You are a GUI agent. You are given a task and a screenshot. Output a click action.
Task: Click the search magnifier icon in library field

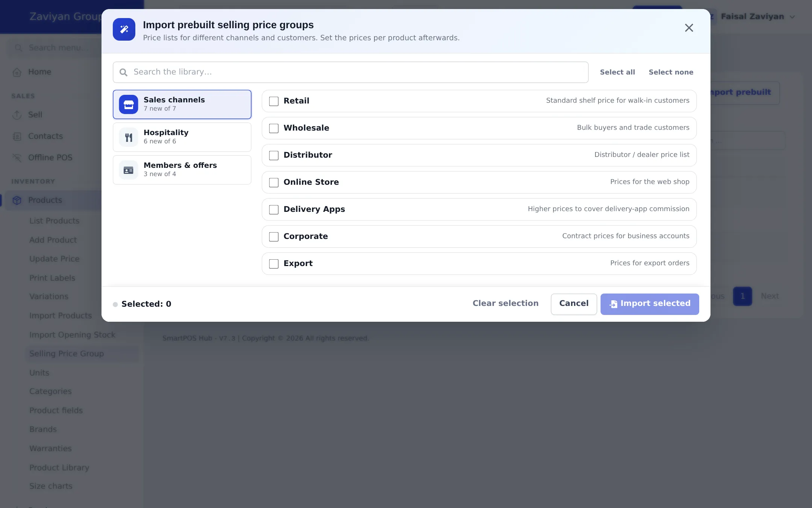[123, 72]
